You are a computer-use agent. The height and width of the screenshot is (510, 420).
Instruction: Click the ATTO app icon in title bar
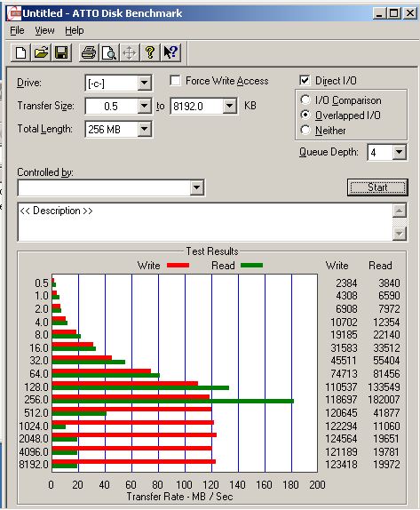point(14,13)
